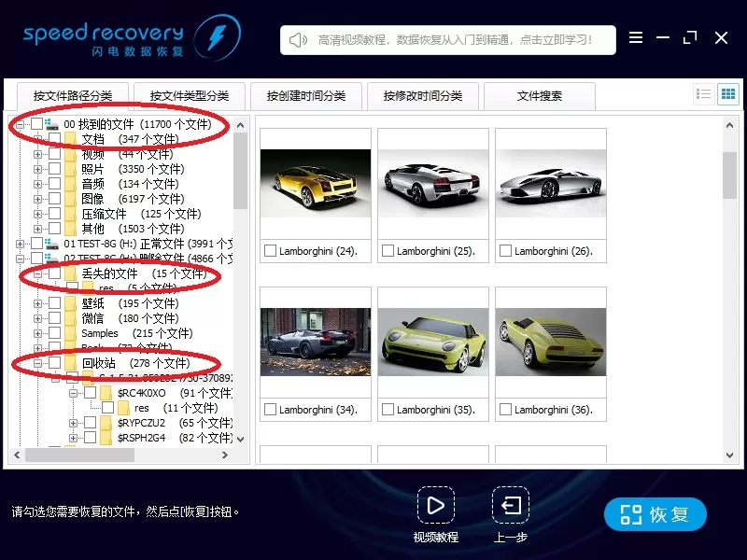Check the Lamborghini (24) checkbox
The height and width of the screenshot is (560, 747).
(x=270, y=250)
